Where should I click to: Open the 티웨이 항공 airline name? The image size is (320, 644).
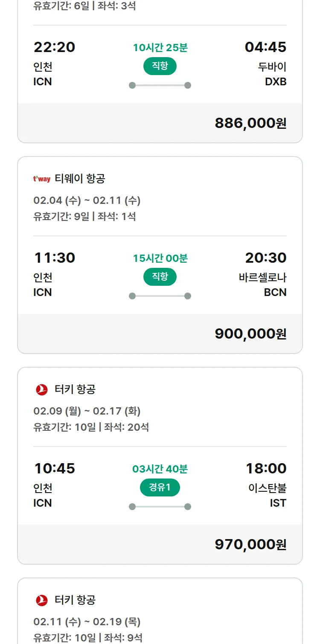[x=80, y=179]
